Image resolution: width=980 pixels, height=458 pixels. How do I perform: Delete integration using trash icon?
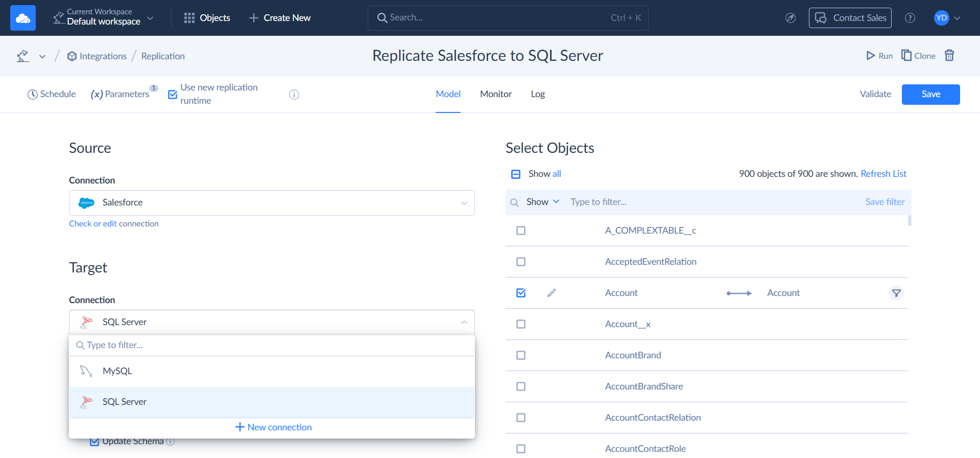pos(949,55)
